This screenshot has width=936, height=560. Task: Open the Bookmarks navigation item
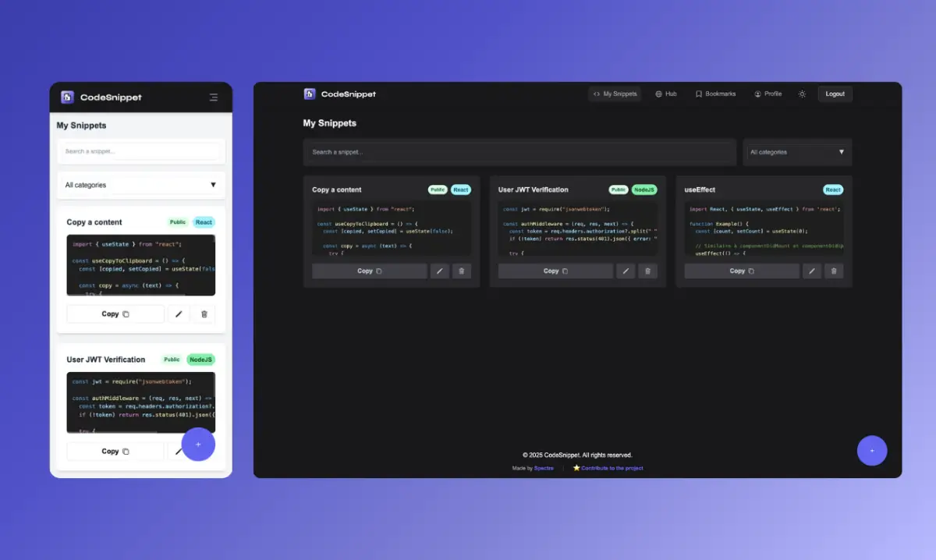(x=715, y=94)
